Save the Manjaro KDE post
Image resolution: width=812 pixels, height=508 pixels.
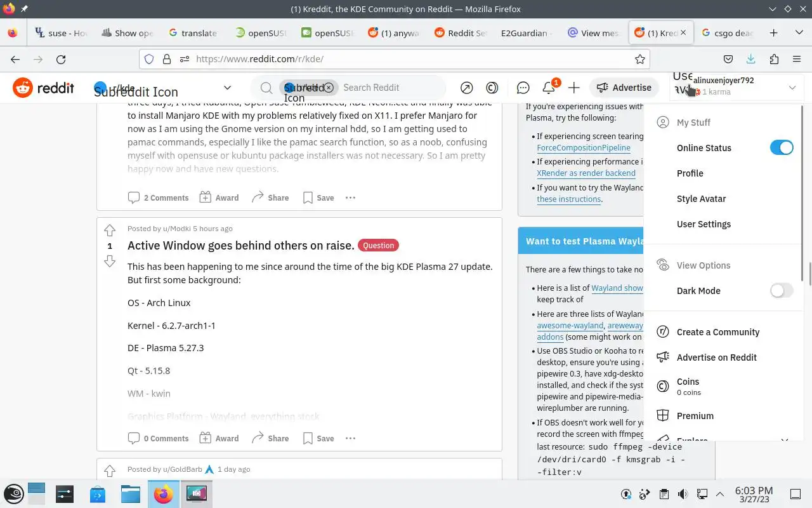(318, 197)
